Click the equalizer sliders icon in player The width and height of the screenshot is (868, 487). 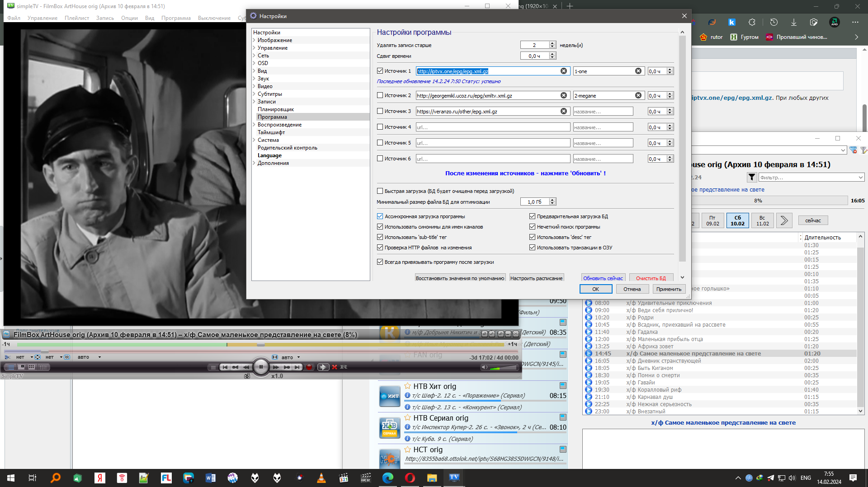coord(43,367)
